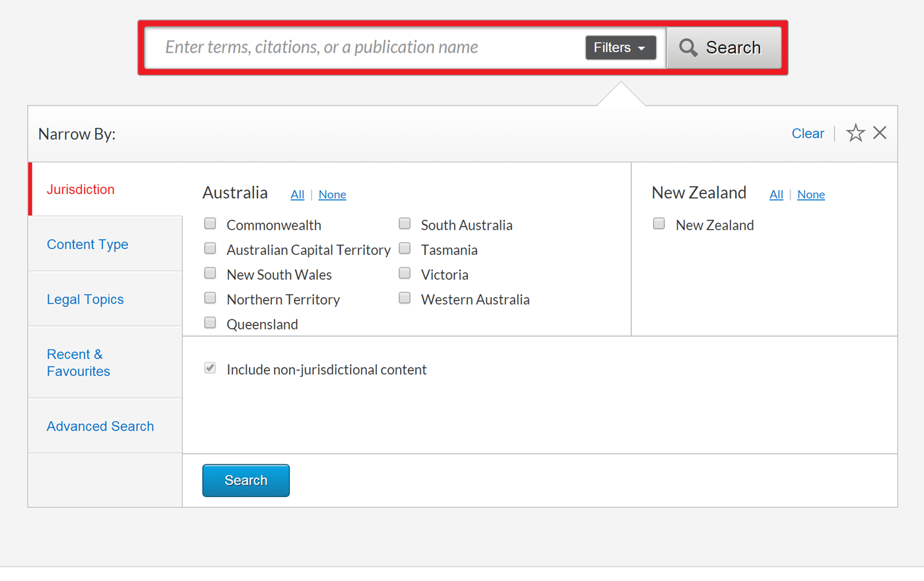Check the New Zealand checkbox
This screenshot has width=924, height=581.
click(x=659, y=224)
